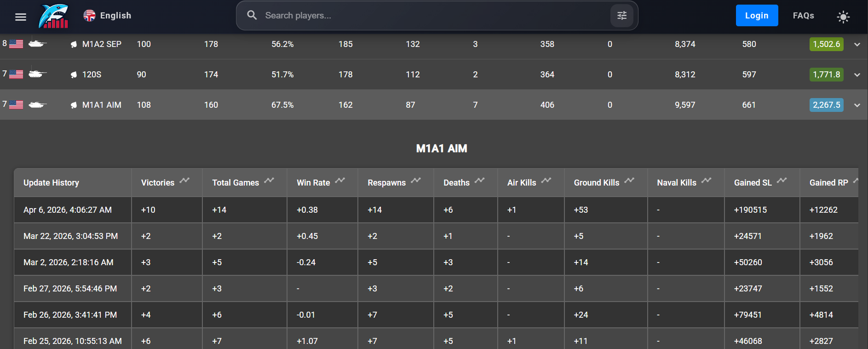The image size is (868, 349).
Task: Open the hamburger navigation menu
Action: pos(21,17)
